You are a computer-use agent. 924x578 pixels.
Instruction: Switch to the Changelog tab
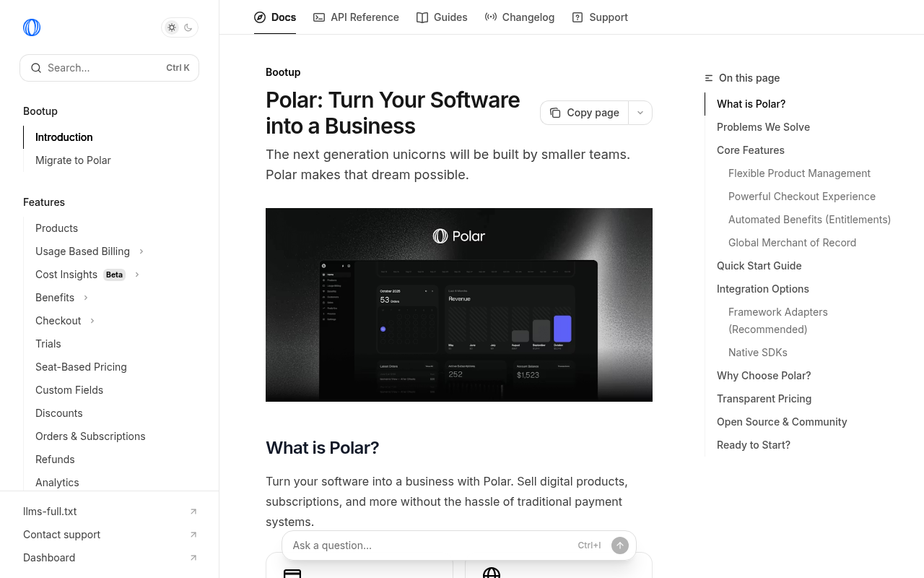(x=520, y=17)
